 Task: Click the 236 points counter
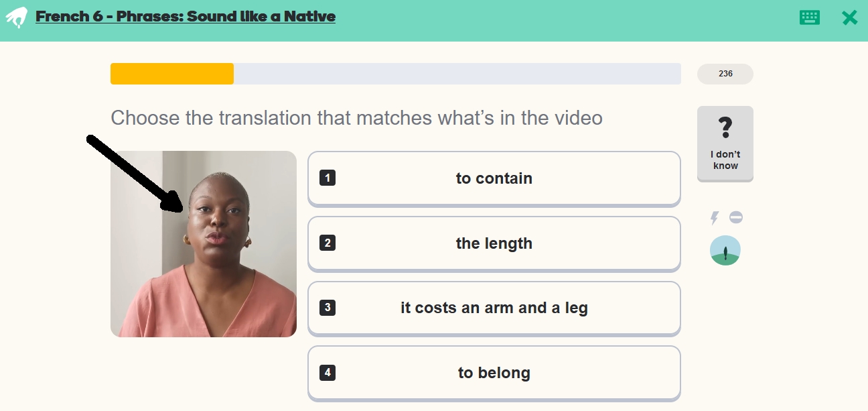[725, 74]
